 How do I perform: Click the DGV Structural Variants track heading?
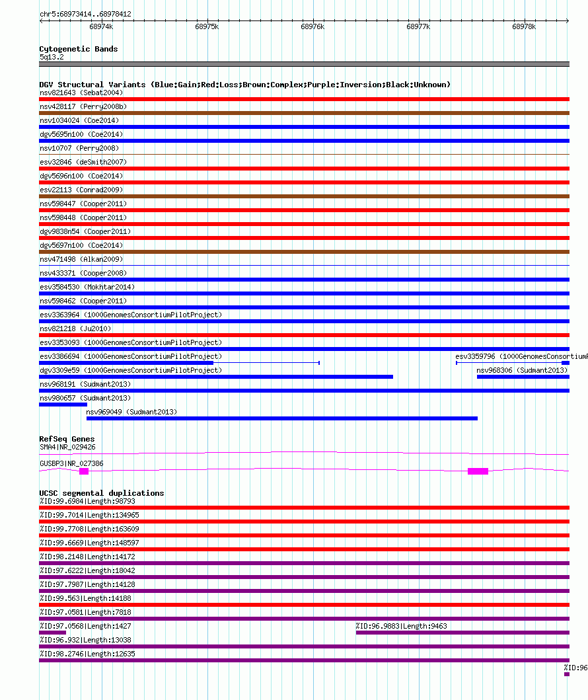pyautogui.click(x=245, y=85)
